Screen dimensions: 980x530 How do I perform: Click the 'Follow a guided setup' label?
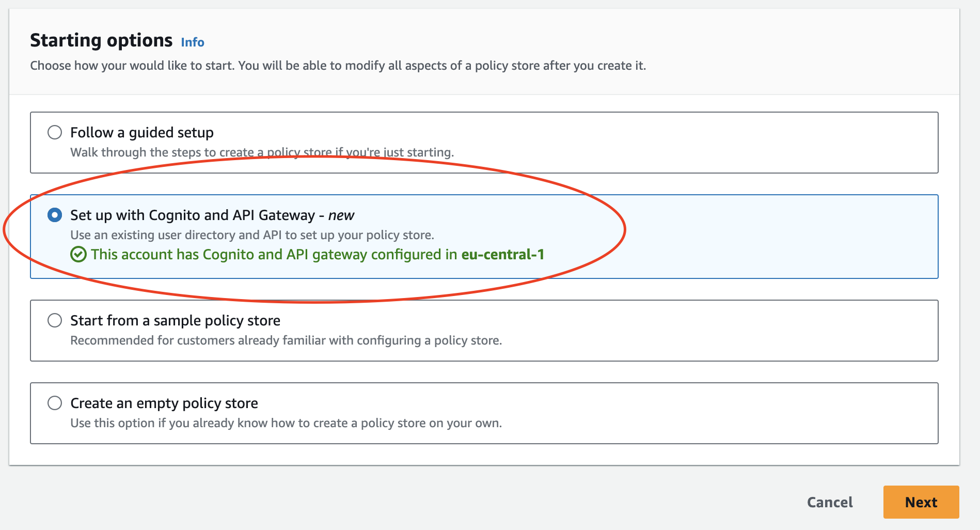coord(142,133)
